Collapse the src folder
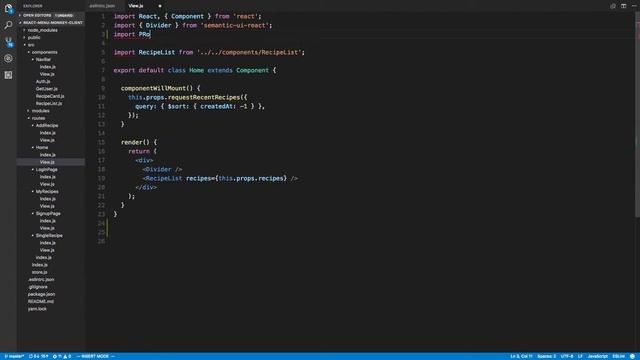The width and height of the screenshot is (640, 360). point(31,44)
